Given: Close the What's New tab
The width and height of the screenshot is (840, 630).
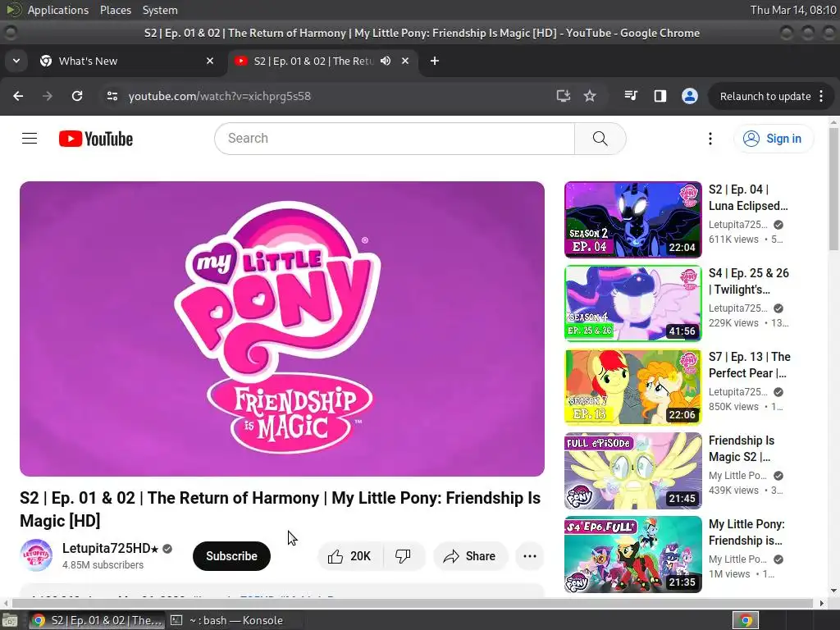Looking at the screenshot, I should coord(210,61).
